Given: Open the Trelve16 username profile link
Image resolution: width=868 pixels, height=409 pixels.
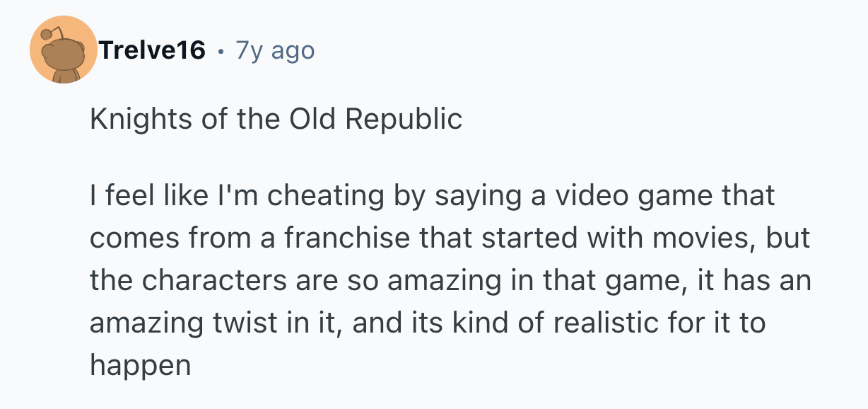Looking at the screenshot, I should tap(153, 50).
